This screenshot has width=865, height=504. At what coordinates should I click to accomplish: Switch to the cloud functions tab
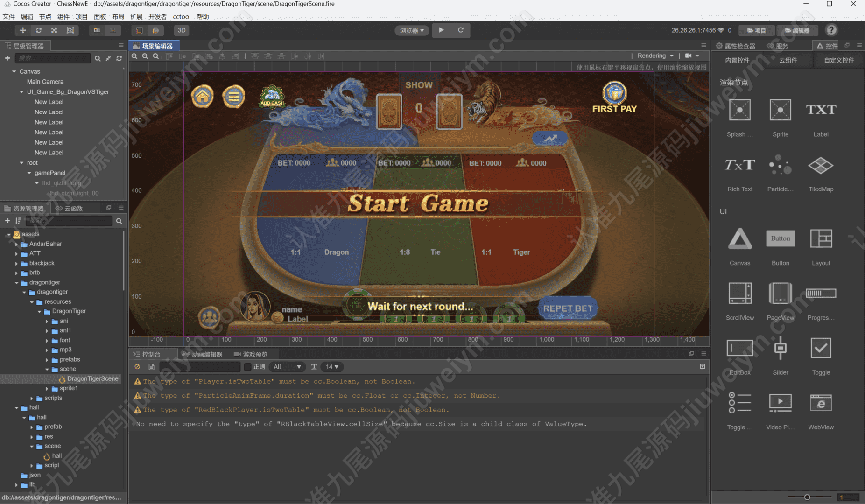coord(70,208)
